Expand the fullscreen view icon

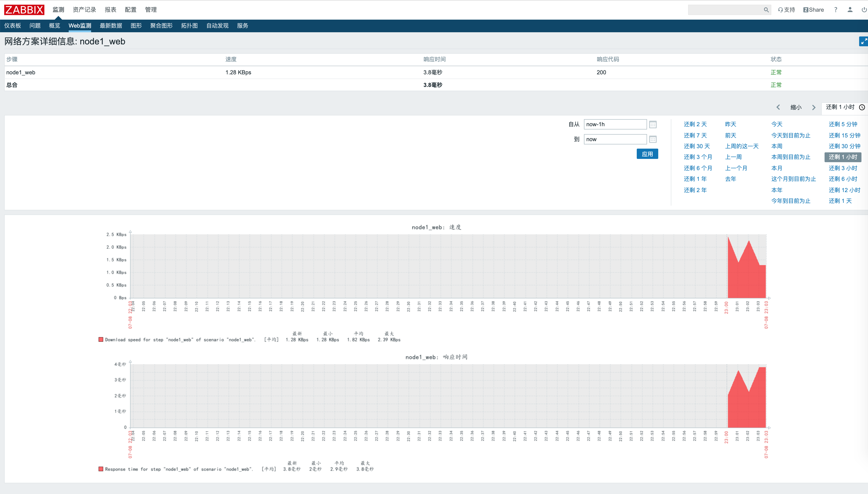[863, 41]
